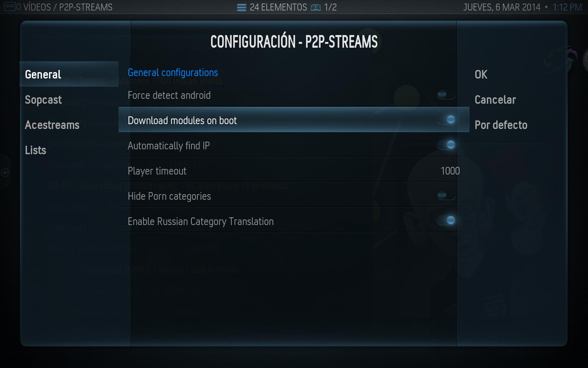Reset settings with Por defecto button
Screen dimensions: 588x368
click(501, 125)
